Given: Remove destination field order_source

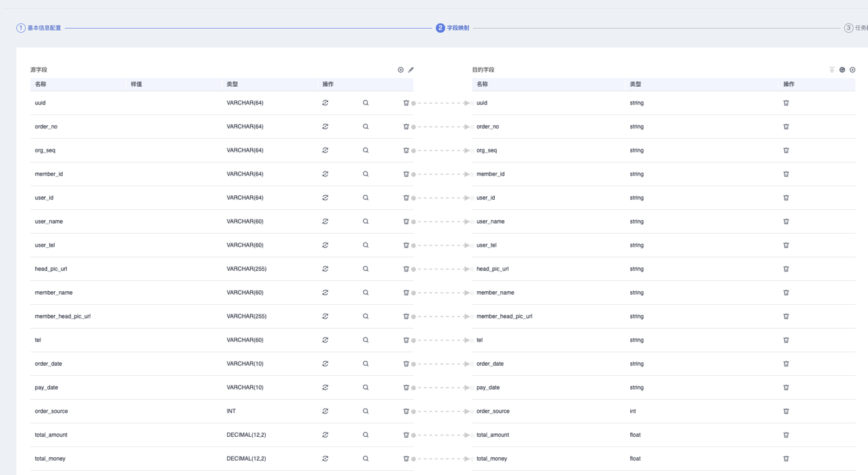Looking at the screenshot, I should point(786,411).
